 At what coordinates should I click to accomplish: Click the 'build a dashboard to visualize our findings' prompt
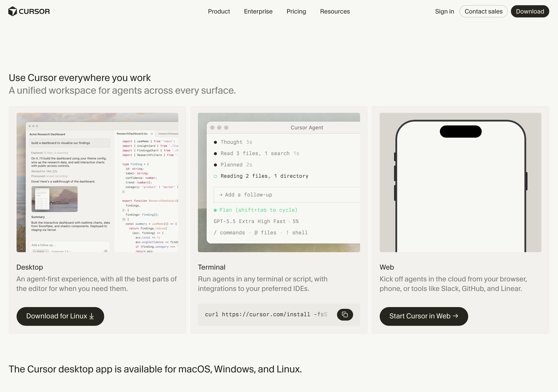(70, 143)
